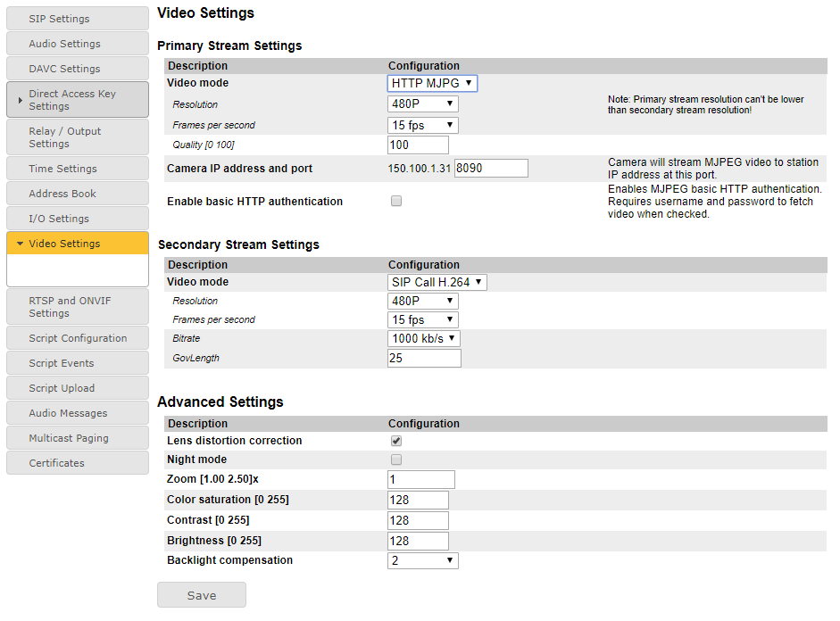840x621 pixels.
Task: Click the GovLength input field
Action: 424,359
